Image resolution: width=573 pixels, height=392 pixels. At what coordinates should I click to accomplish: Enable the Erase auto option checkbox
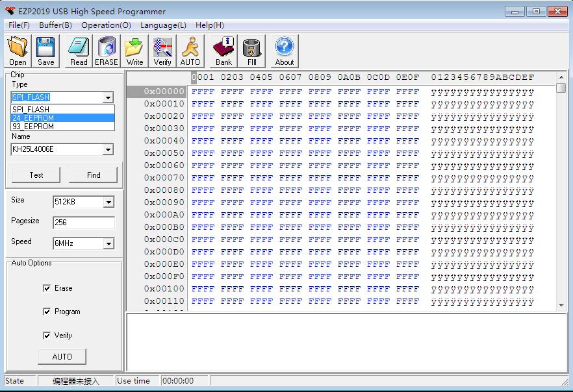pos(47,288)
